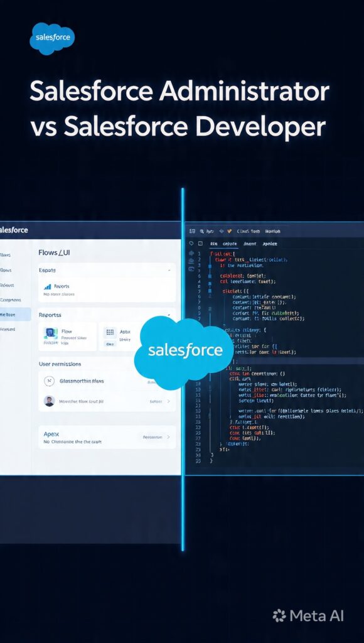The width and height of the screenshot is (364, 643).
Task: Click the gray diamond icon in the editor toolbar
Action: tap(222, 231)
